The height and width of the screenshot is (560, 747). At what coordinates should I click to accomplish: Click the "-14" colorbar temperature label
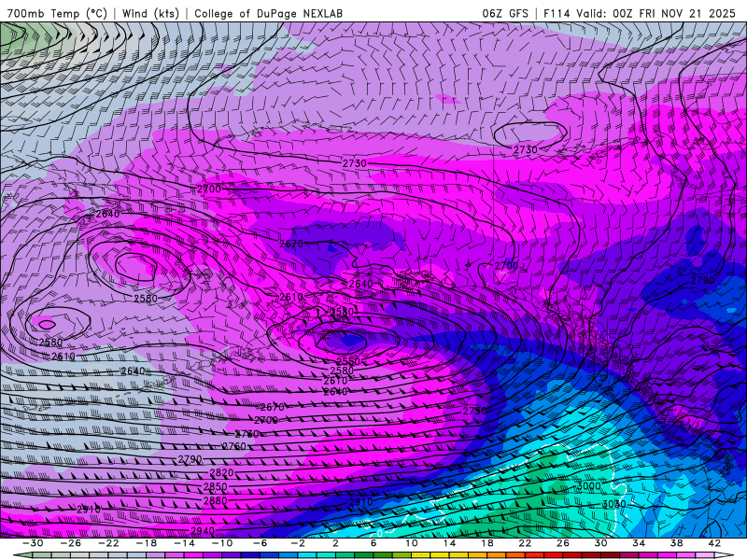pos(184,543)
